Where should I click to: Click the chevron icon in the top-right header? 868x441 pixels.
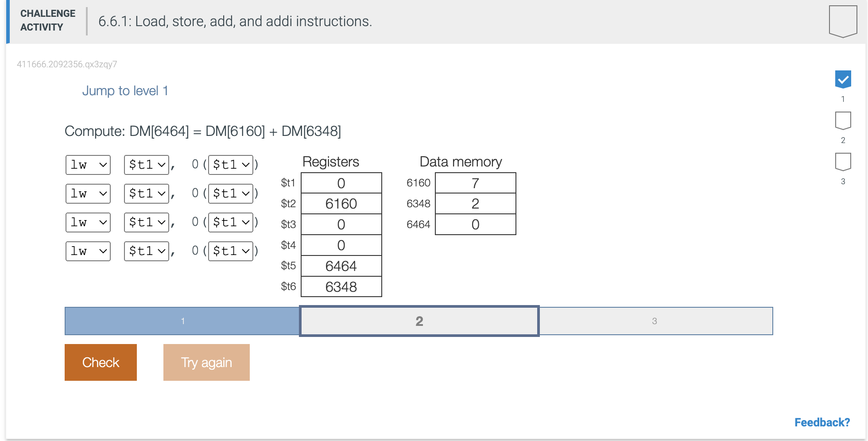click(x=842, y=21)
